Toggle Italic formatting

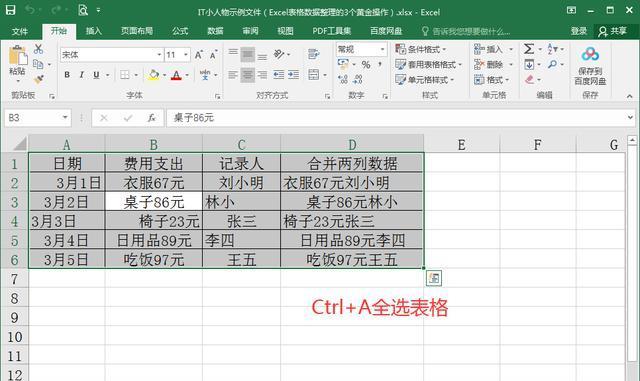click(82, 75)
